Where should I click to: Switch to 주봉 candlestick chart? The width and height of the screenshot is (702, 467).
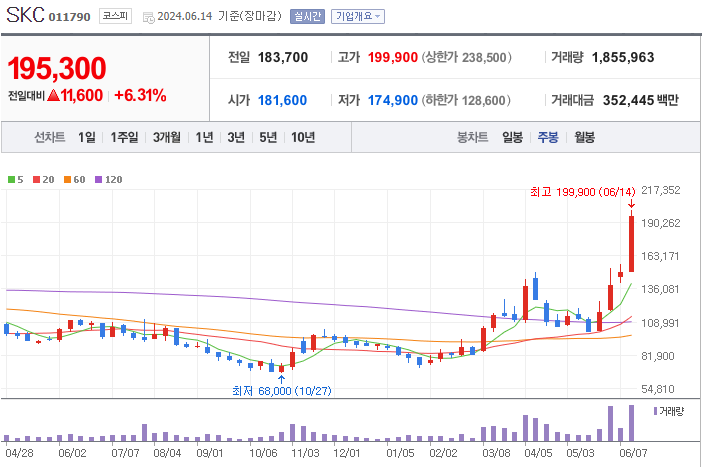coord(548,137)
